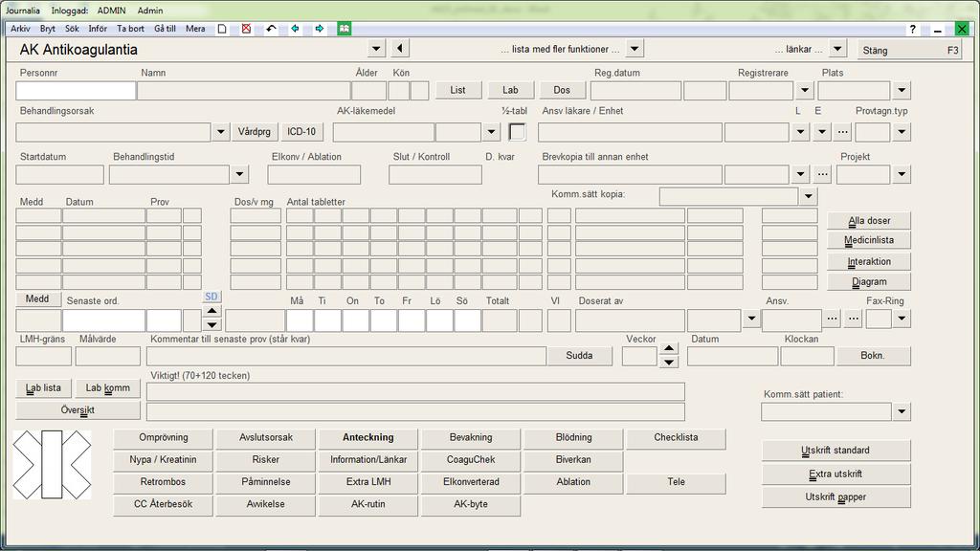Open the Gå till menu
The image size is (980, 551).
pyautogui.click(x=165, y=29)
